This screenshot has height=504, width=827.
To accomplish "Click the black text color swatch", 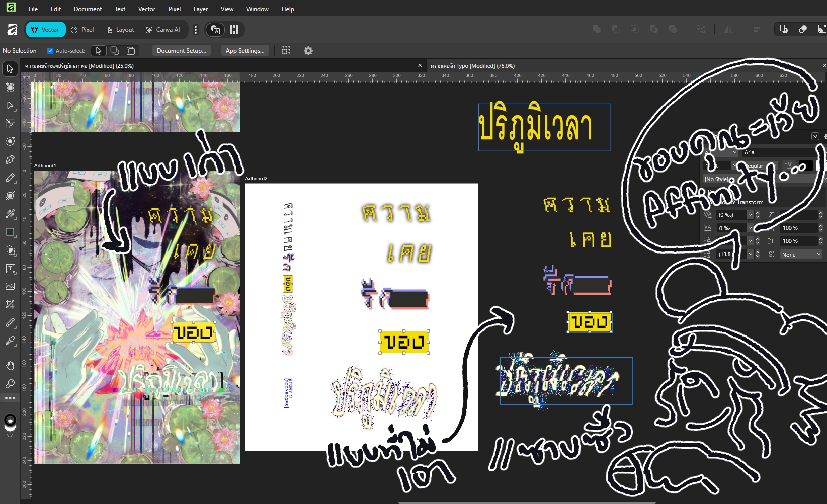I will point(805,165).
